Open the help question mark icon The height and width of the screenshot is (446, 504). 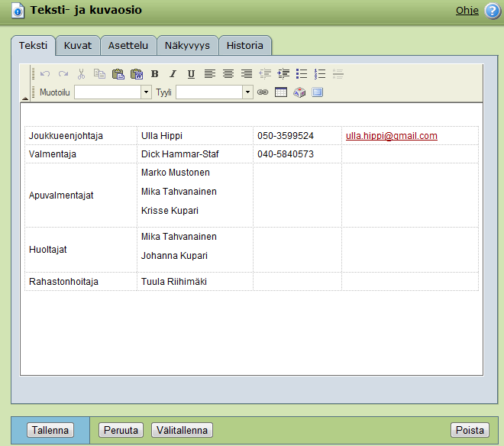(493, 11)
